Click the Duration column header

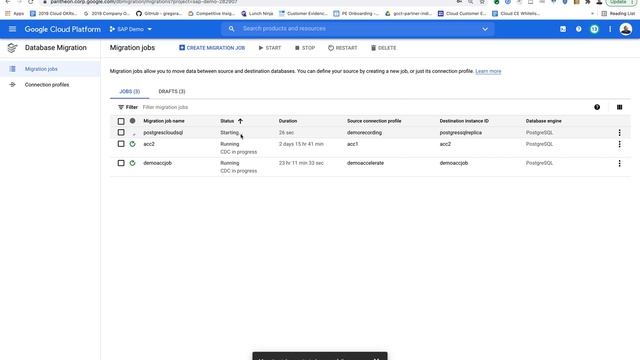coord(288,121)
